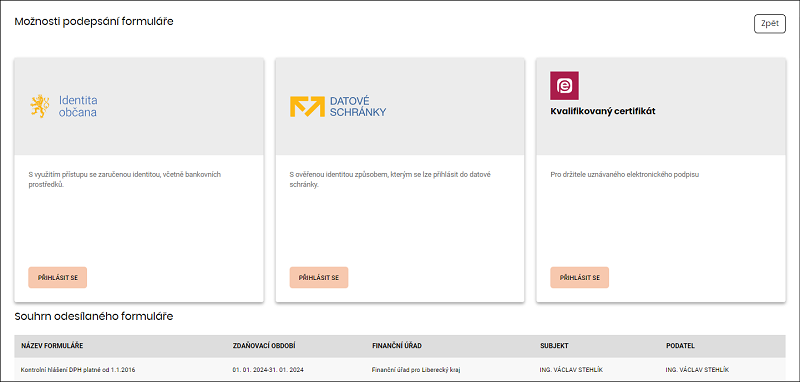
Task: Go back with the Zpět button
Action: [x=769, y=23]
